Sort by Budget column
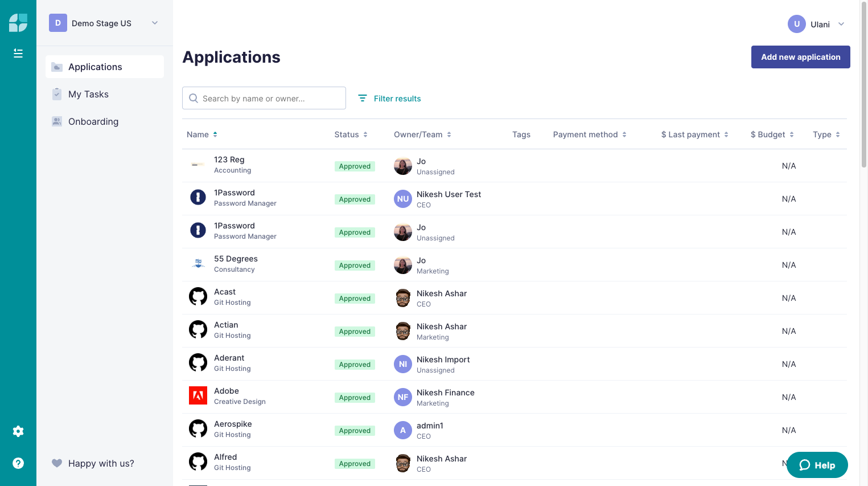Image resolution: width=868 pixels, height=486 pixels. 772,134
